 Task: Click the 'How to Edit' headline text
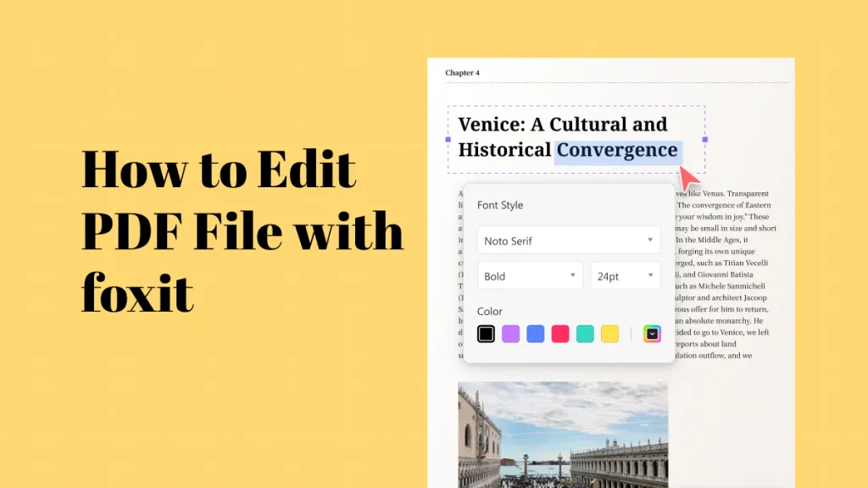[x=219, y=169]
